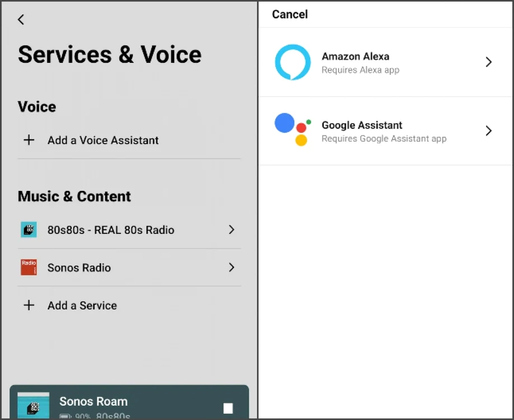514x420 pixels.
Task: Click the Requires Google Assistant app subtitle
Action: (x=384, y=139)
